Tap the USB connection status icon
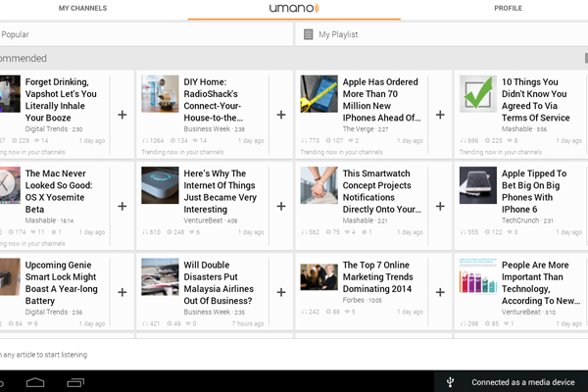 click(x=451, y=382)
